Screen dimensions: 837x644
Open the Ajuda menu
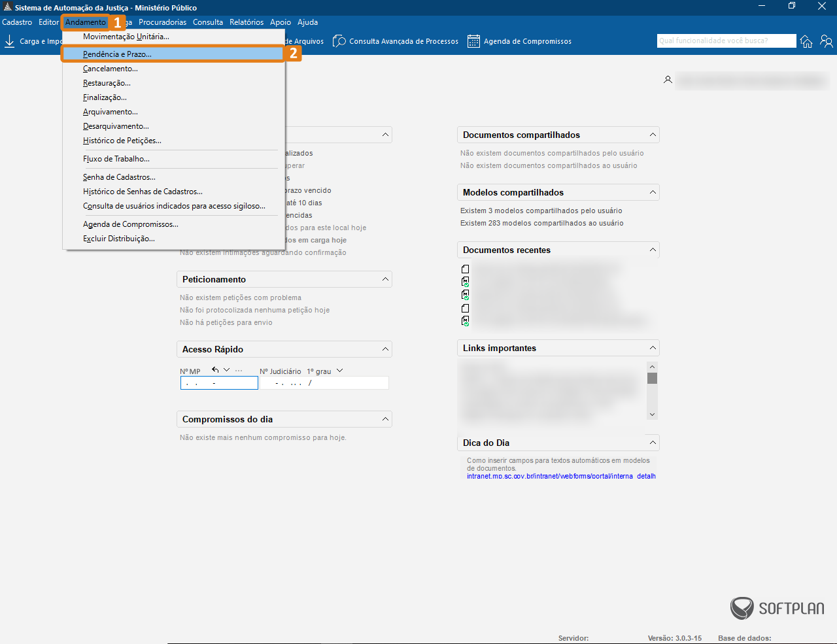coord(307,22)
